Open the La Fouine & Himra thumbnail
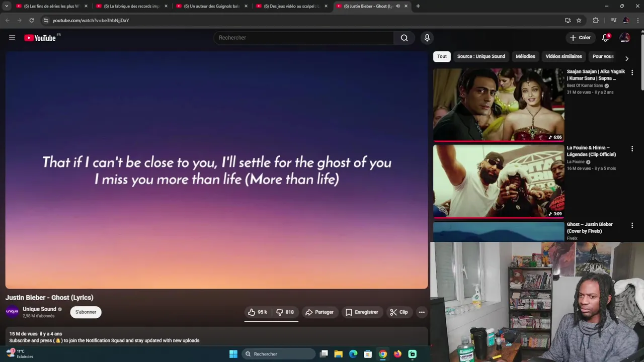The image size is (644, 362). 499,182
